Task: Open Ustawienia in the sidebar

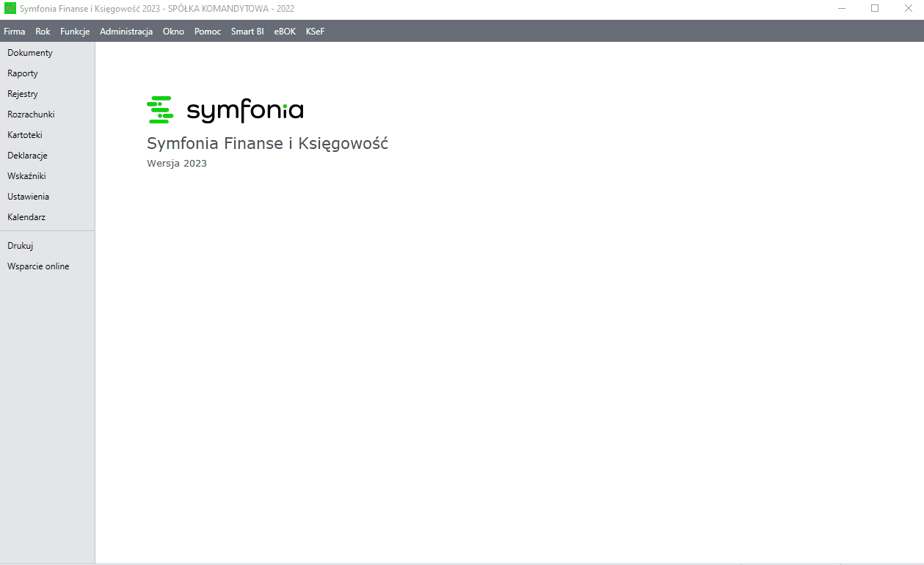Action: coord(28,197)
